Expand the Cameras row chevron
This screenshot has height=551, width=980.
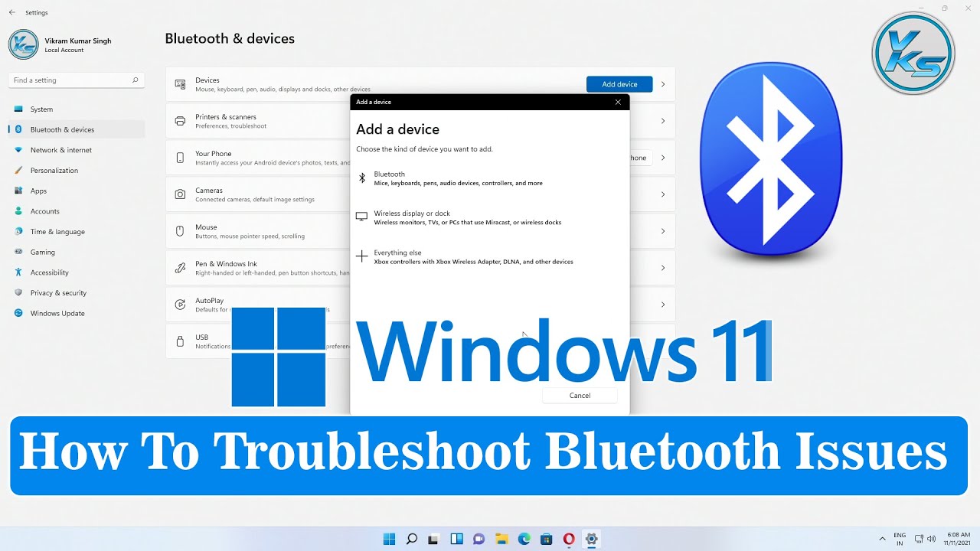coord(663,194)
